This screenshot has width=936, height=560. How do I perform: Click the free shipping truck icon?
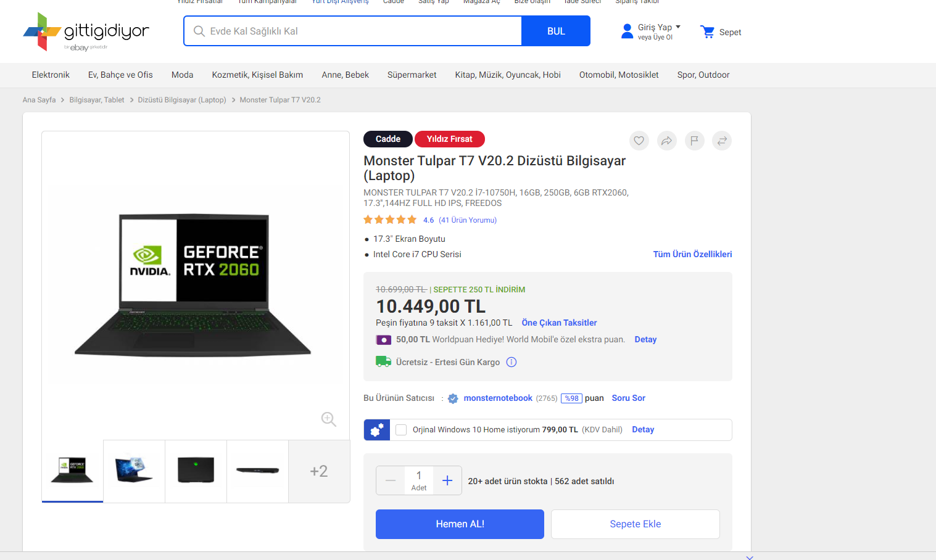pos(383,361)
